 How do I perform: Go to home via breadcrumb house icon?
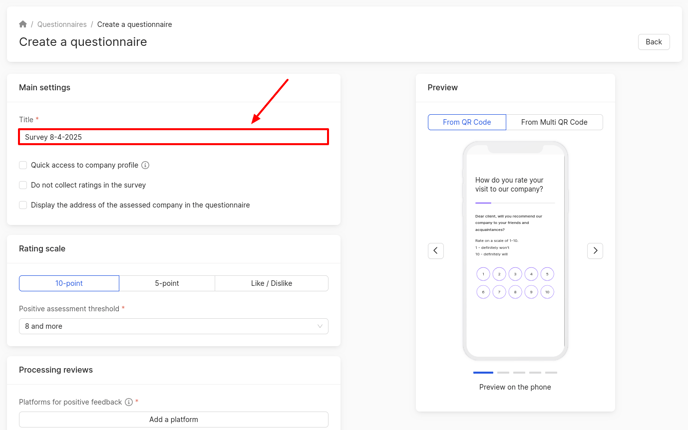(x=23, y=24)
